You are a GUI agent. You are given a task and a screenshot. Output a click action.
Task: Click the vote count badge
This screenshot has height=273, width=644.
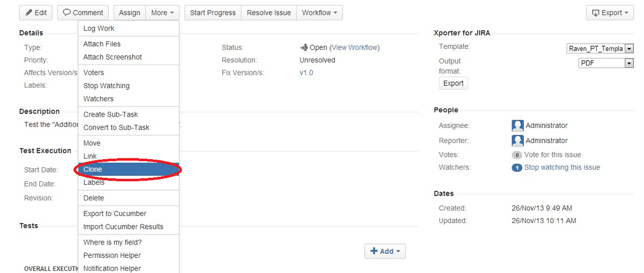pos(517,155)
